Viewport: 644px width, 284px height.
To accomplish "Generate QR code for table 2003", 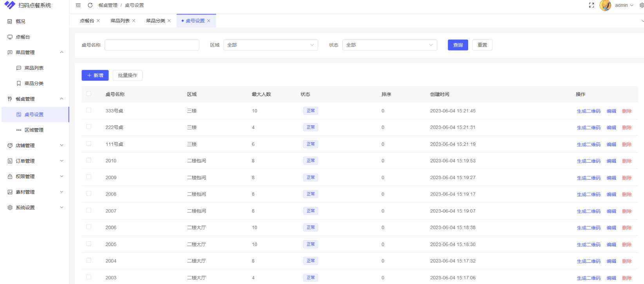I will coord(588,278).
